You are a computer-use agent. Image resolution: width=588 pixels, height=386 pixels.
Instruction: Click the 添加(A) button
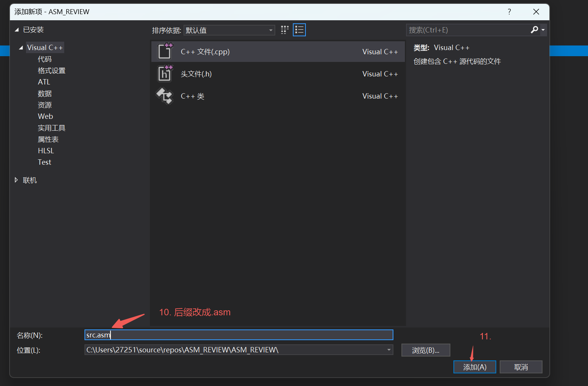[475, 367]
